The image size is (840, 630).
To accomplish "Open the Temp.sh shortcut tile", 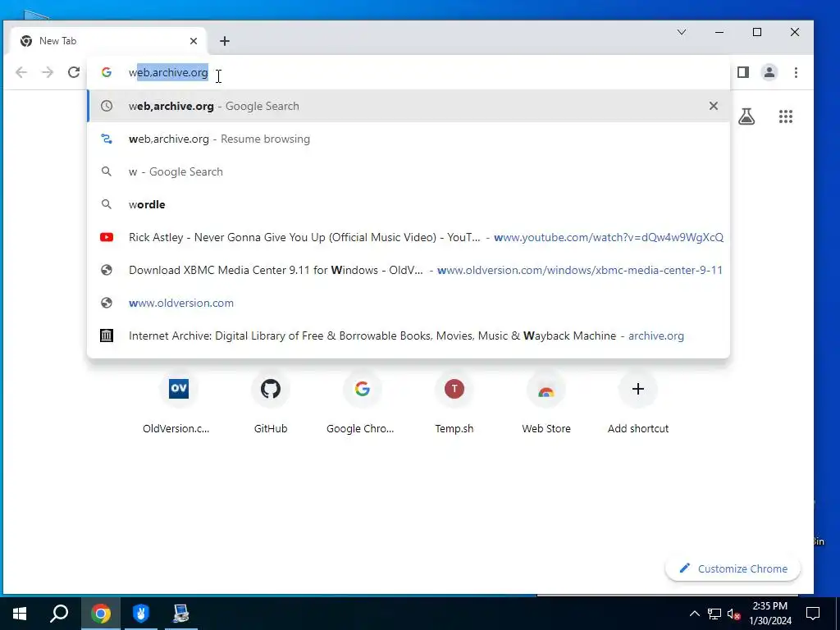I will 454,402.
